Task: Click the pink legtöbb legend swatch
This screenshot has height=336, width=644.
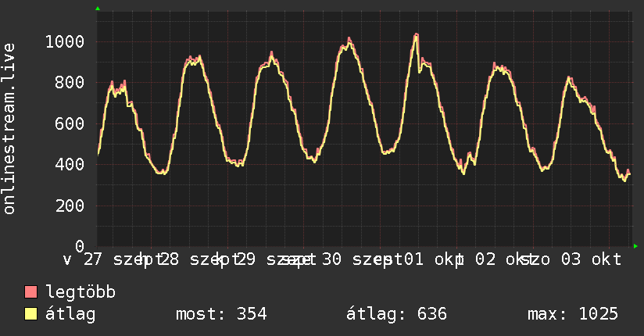Action: tap(30, 291)
